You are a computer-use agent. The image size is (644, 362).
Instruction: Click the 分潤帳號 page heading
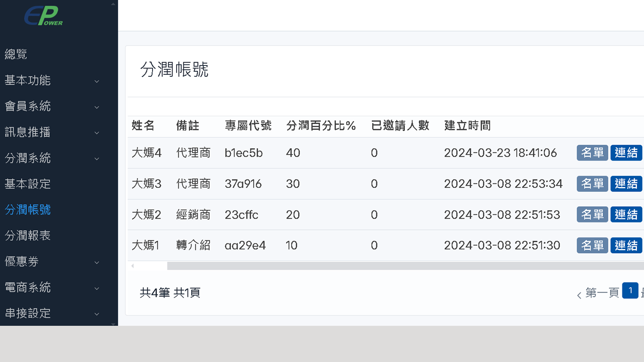click(174, 70)
